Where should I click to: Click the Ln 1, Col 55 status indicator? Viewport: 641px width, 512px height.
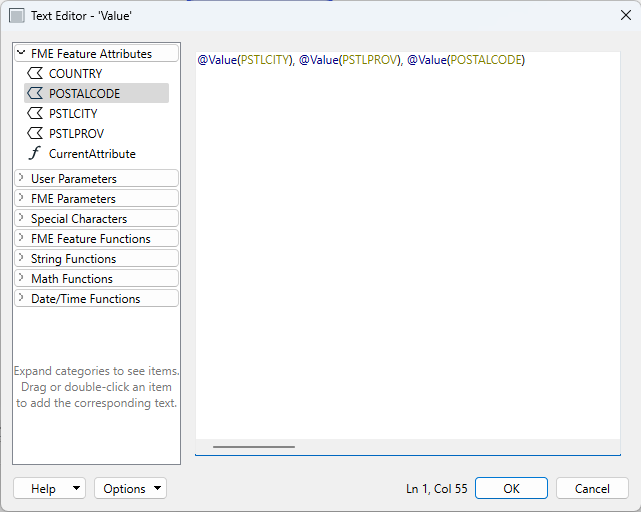(x=437, y=489)
